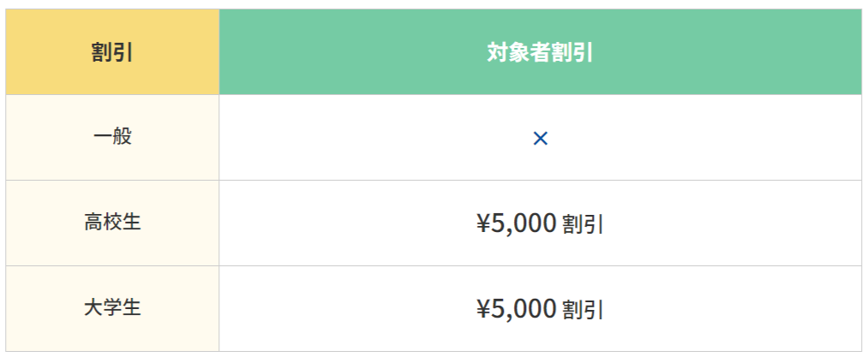Click the ¥ symbol in the 大学生 row

(x=482, y=308)
